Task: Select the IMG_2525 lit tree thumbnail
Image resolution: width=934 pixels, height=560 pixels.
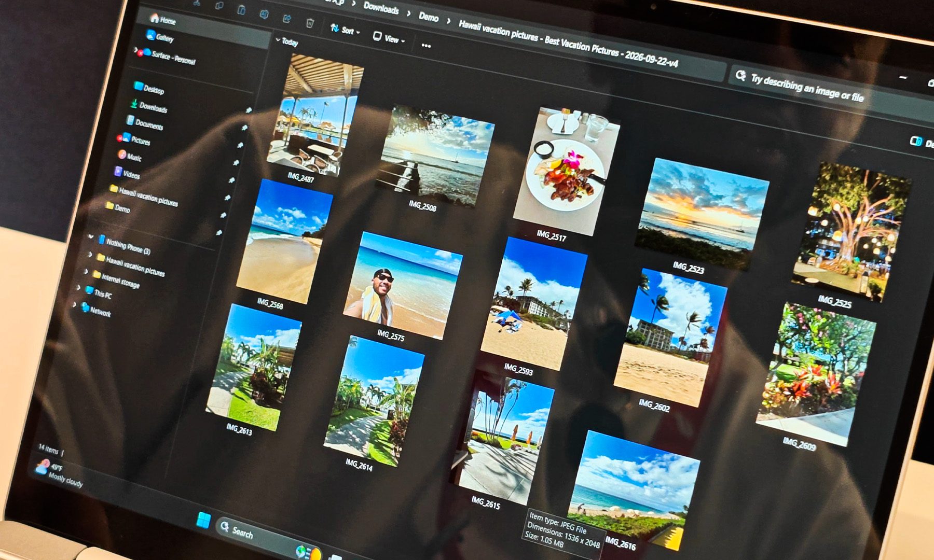Action: (851, 231)
